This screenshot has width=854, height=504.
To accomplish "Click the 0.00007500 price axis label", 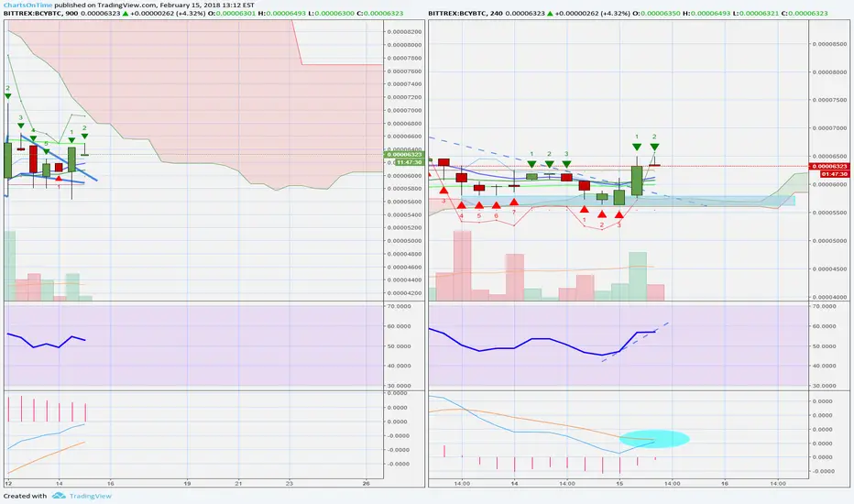I will point(829,100).
